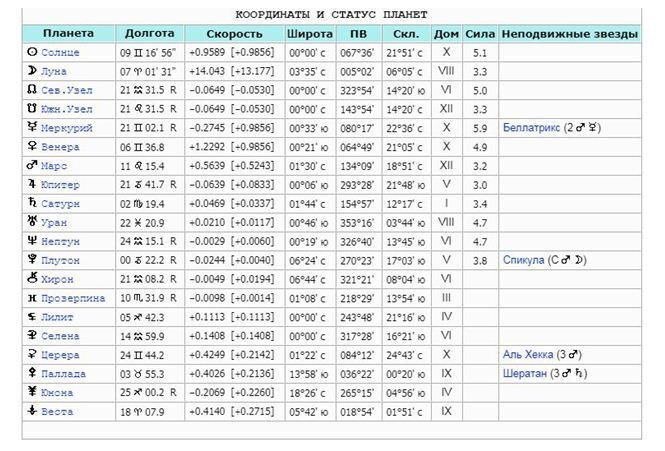Click the Mars symbol icon beside Марс
This screenshot has height=451, width=665.
32,165
